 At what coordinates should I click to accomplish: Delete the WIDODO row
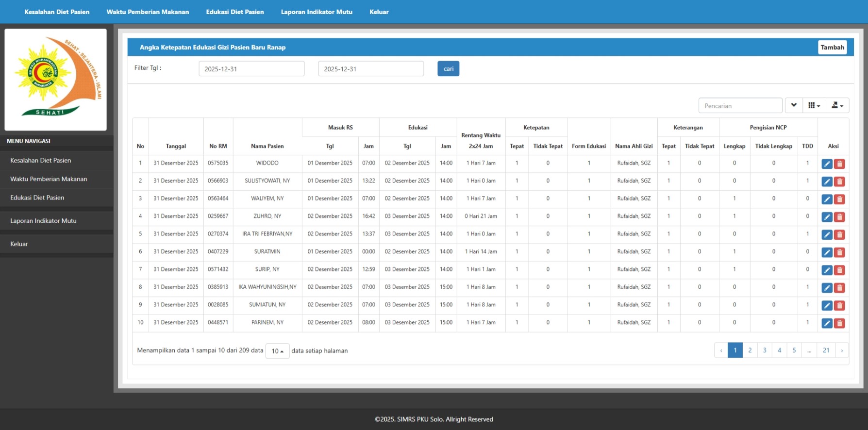(x=839, y=164)
